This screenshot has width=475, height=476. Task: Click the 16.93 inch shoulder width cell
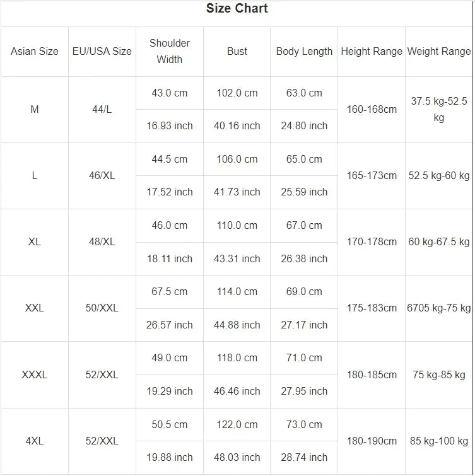click(x=170, y=126)
